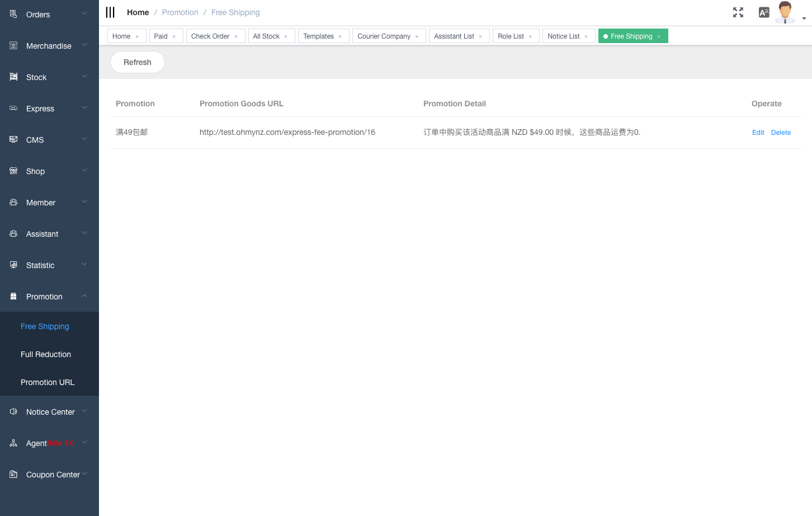
Task: Collapse the Promotion menu
Action: pos(44,297)
